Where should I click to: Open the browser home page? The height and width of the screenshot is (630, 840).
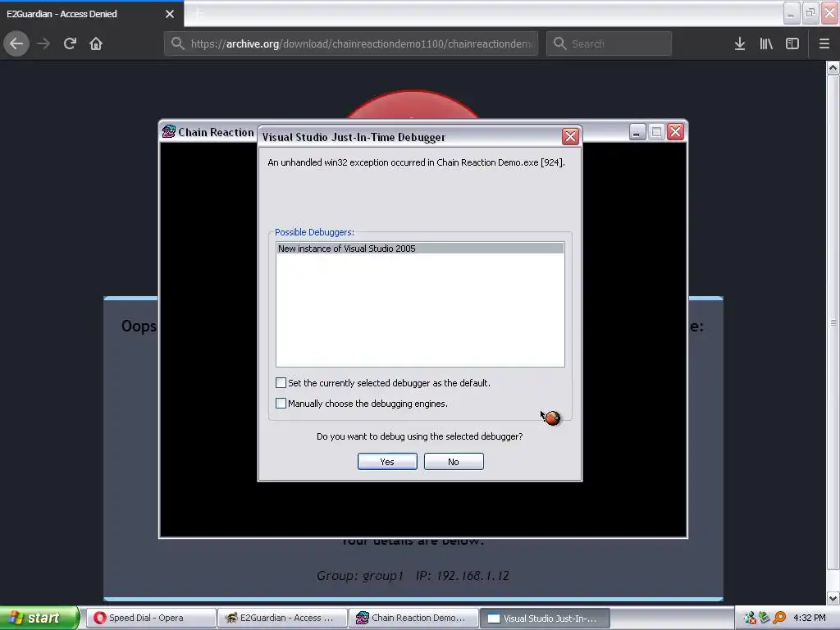tap(96, 43)
